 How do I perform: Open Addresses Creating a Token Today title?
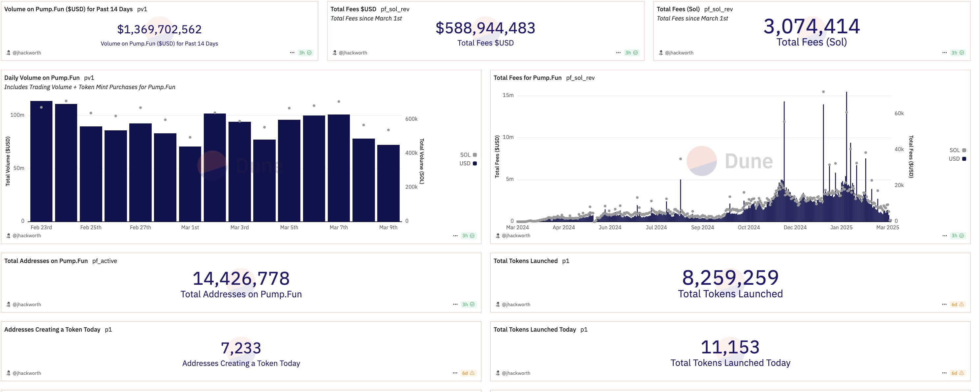52,330
